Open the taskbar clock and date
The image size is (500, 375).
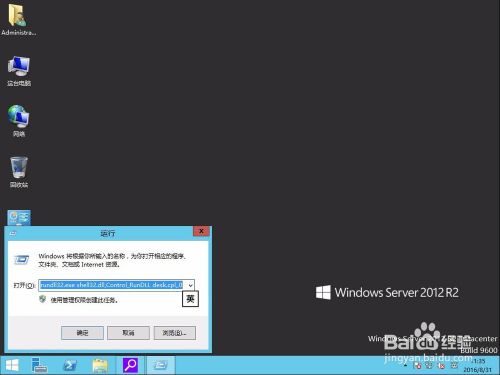[478, 365]
